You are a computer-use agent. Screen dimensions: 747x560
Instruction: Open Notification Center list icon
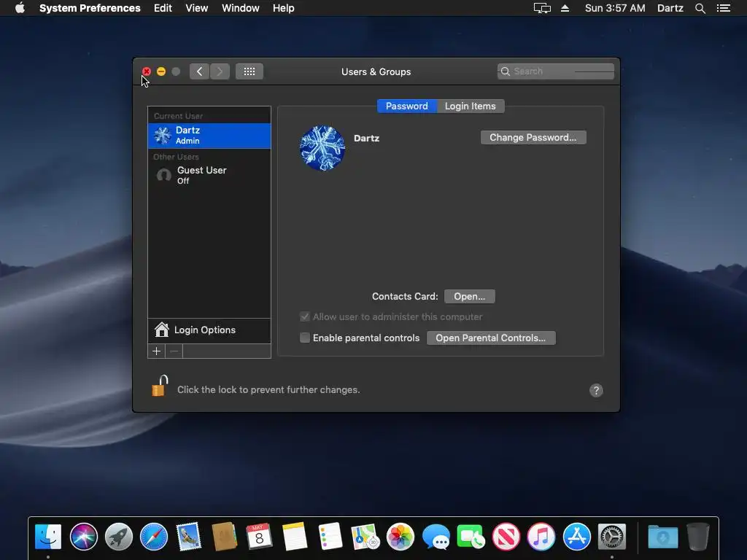click(724, 8)
